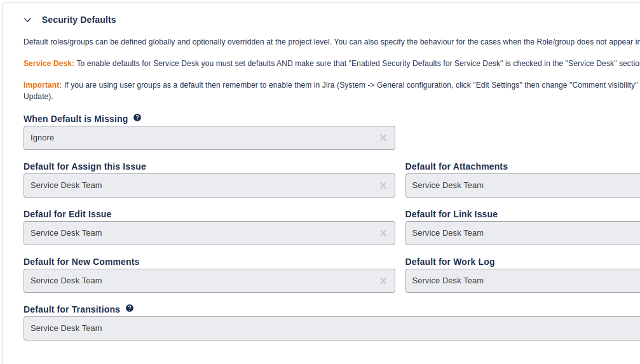Screen dimensions: 640x364
Task: Clear the Default for New Comments value
Action: [383, 281]
